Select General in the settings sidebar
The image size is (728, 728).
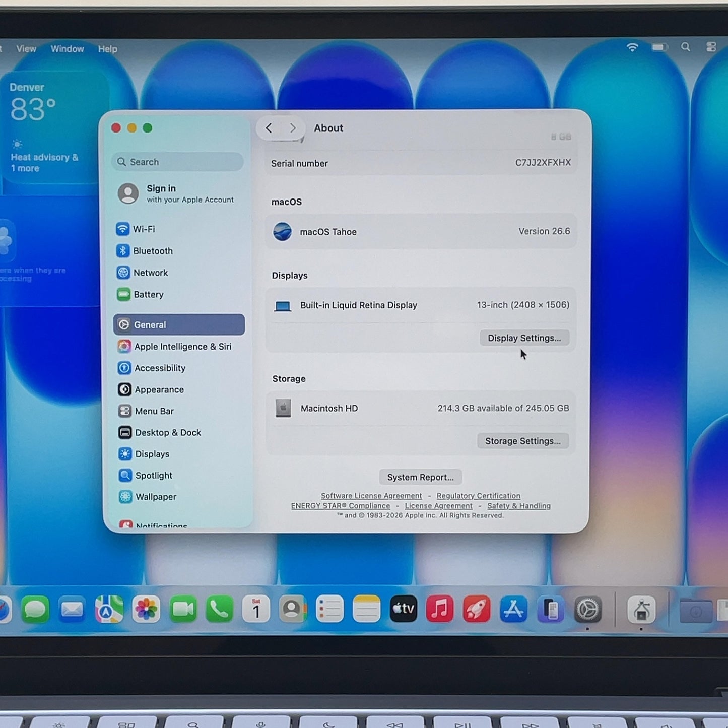179,325
